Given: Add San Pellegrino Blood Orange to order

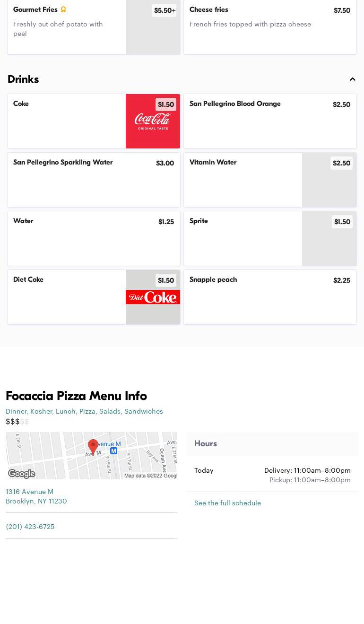Looking at the screenshot, I should tap(270, 121).
